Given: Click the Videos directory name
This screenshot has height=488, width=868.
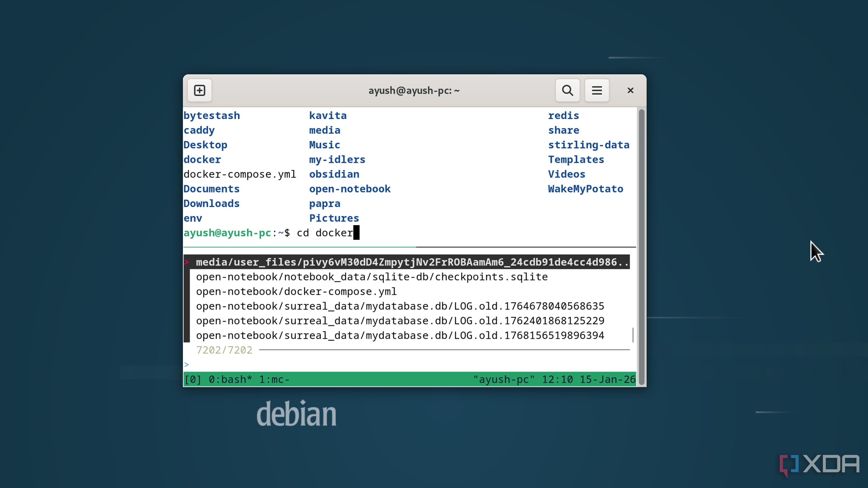Looking at the screenshot, I should [567, 174].
